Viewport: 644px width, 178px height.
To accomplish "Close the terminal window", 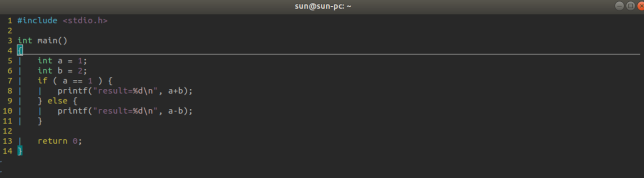I will pos(641,6).
